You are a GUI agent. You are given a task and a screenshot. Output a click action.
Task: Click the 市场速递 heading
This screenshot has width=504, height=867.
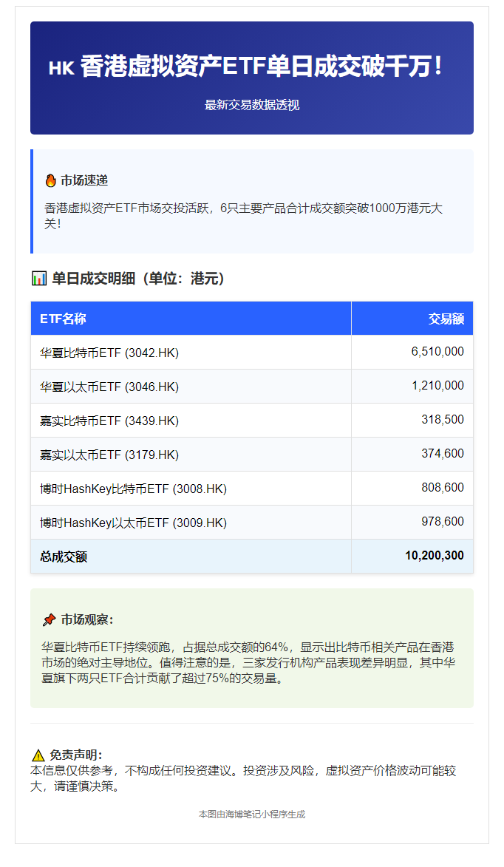click(84, 181)
